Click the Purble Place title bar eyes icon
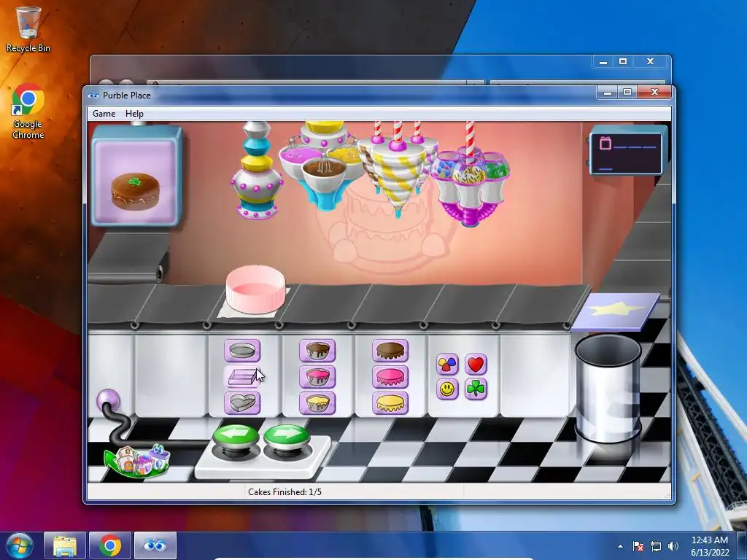Screen dimensions: 747x560 (93, 96)
